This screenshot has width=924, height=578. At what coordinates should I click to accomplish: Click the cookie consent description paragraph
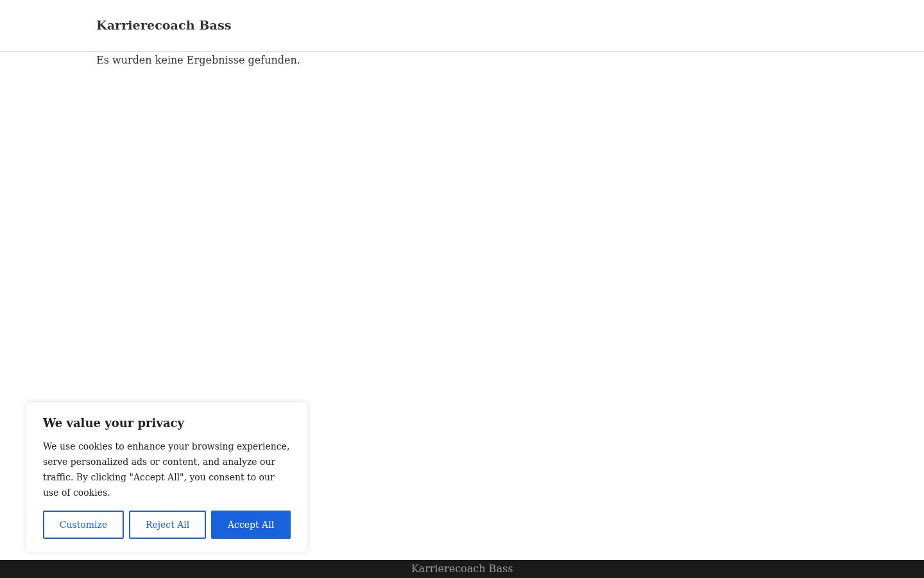[x=166, y=469]
